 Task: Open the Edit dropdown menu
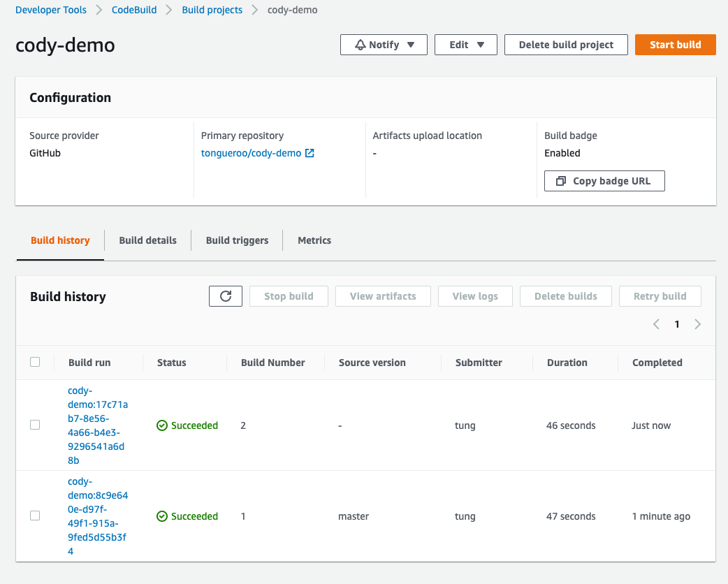[x=466, y=45]
